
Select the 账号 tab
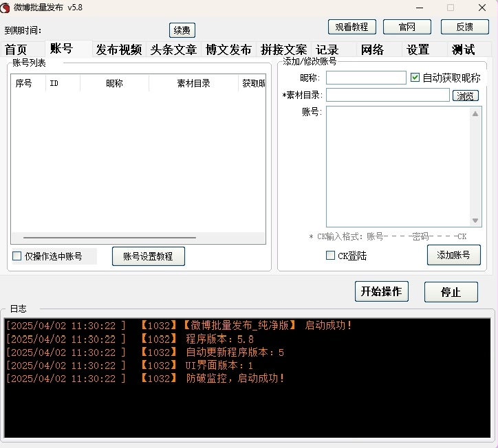coord(69,49)
